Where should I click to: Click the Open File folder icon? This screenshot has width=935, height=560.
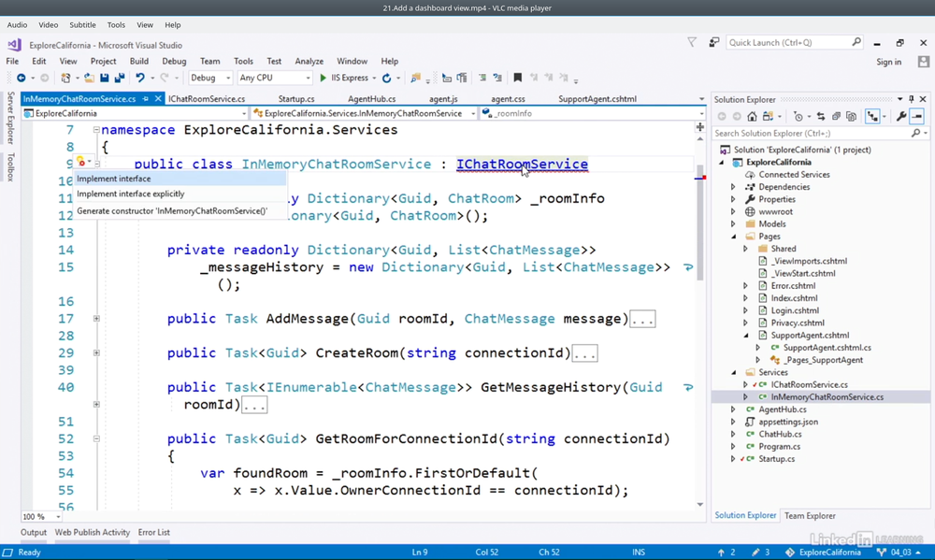pos(89,78)
